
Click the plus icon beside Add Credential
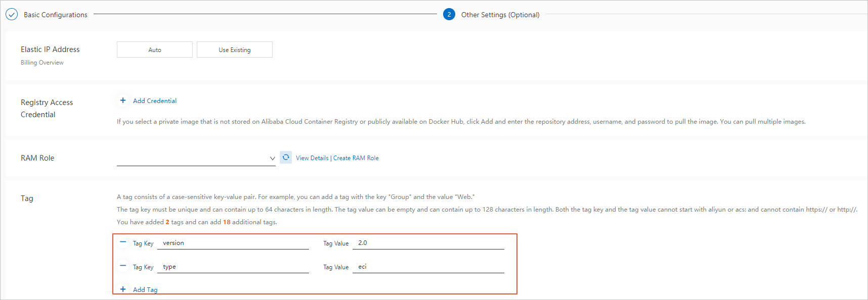(123, 101)
